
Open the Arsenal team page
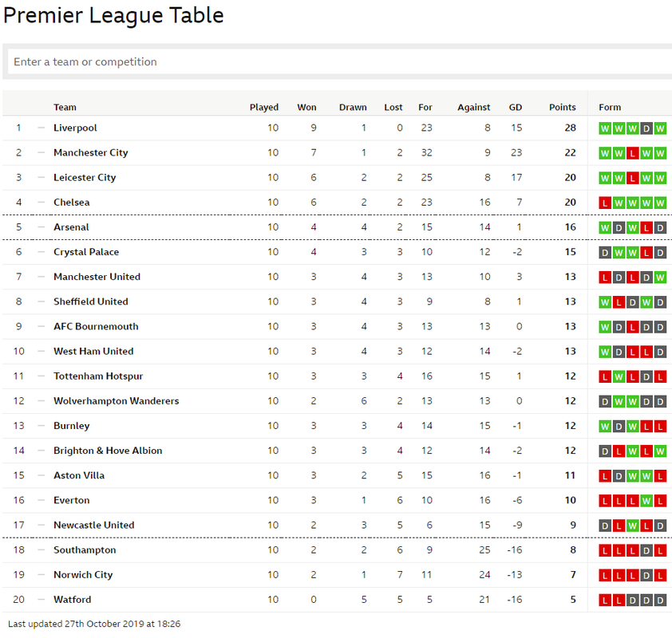coord(71,227)
